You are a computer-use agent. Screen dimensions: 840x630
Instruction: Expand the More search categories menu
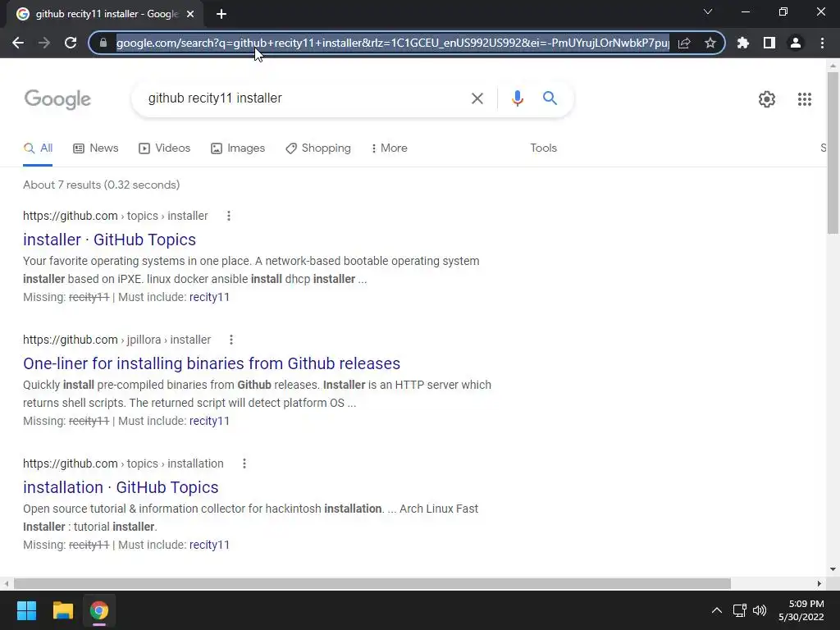point(389,148)
